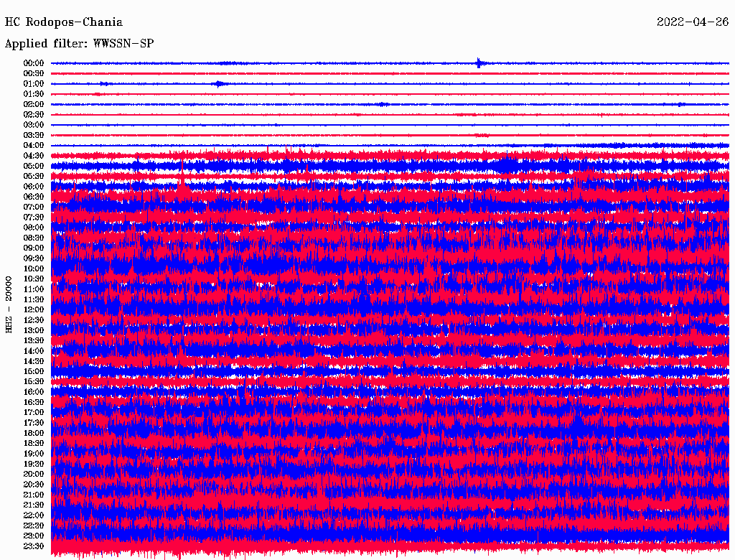Click the 06:30 time label
This screenshot has width=735, height=560.
click(x=34, y=197)
